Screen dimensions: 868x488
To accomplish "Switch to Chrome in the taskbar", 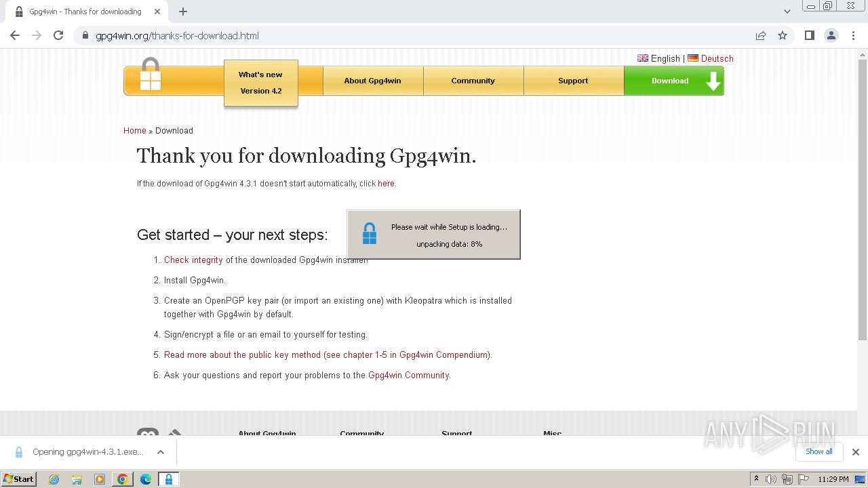I will 123,479.
